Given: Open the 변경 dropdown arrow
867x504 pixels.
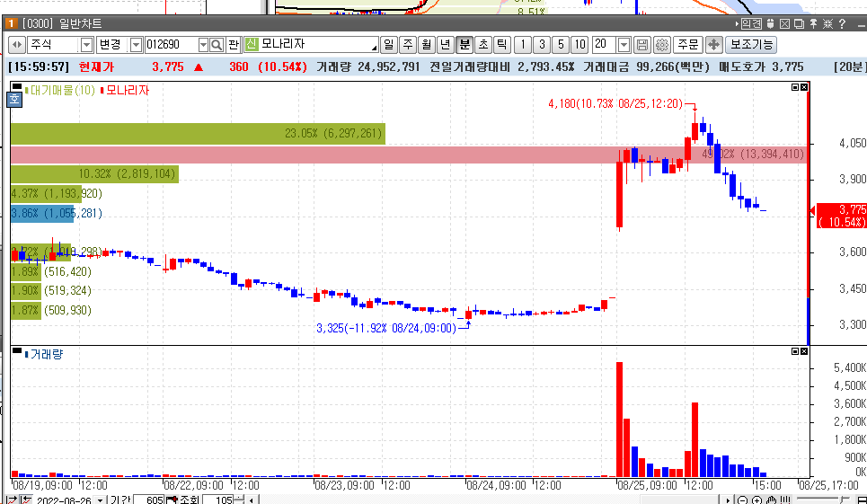Looking at the screenshot, I should pos(136,45).
